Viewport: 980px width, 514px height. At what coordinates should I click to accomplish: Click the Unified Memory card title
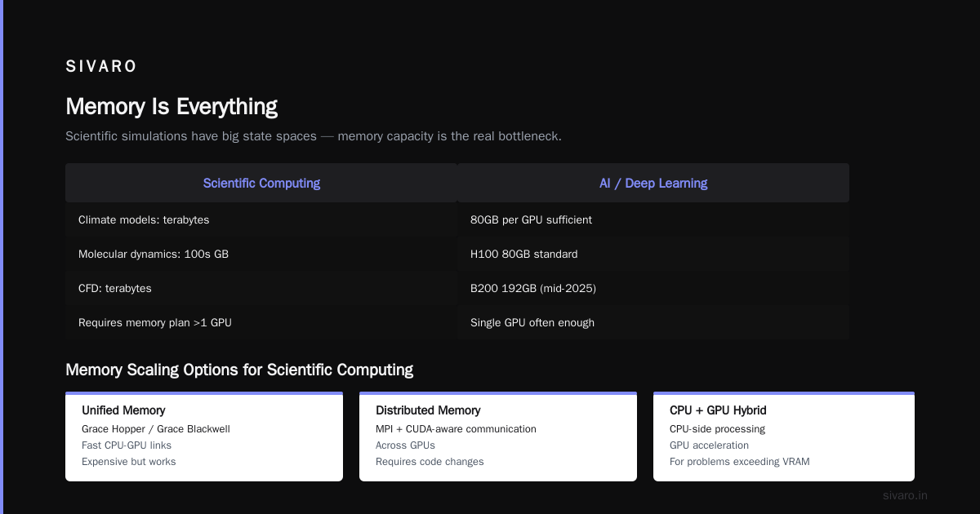[123, 410]
